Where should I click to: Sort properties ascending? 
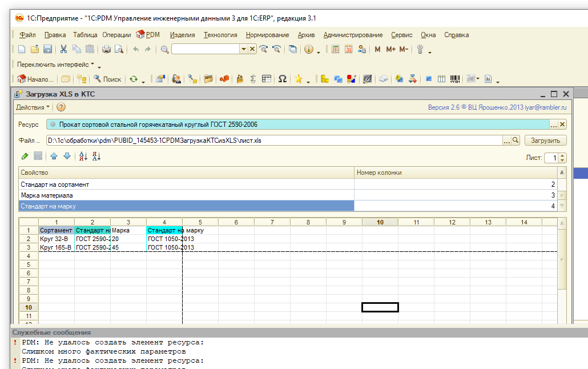tap(83, 156)
